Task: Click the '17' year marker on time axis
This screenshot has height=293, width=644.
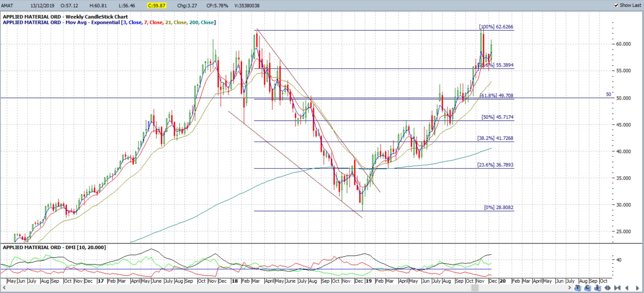Action: pos(101,281)
